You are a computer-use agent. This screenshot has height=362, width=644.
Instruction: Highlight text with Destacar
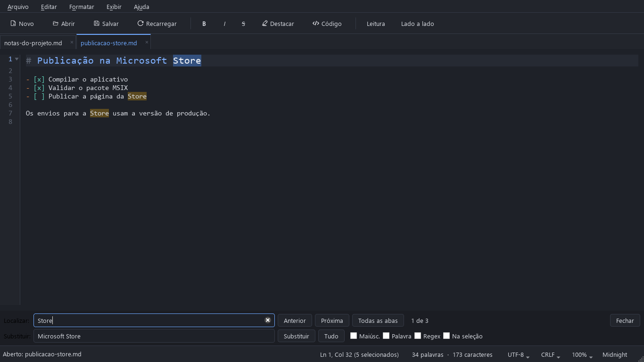278,24
